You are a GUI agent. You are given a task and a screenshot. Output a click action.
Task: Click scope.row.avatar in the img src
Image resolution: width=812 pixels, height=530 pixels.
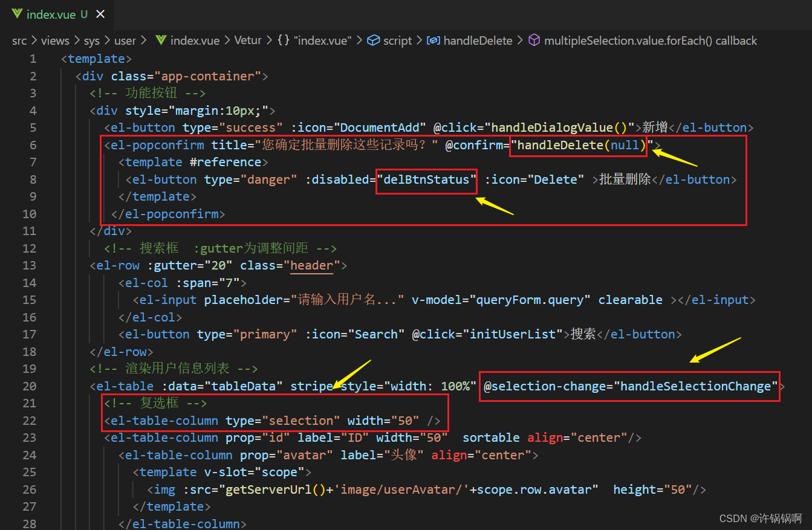534,490
